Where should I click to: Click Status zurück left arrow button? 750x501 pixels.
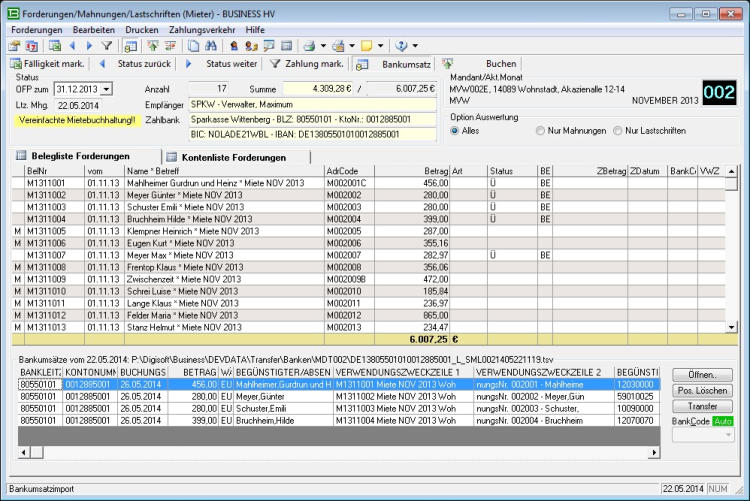(x=101, y=64)
